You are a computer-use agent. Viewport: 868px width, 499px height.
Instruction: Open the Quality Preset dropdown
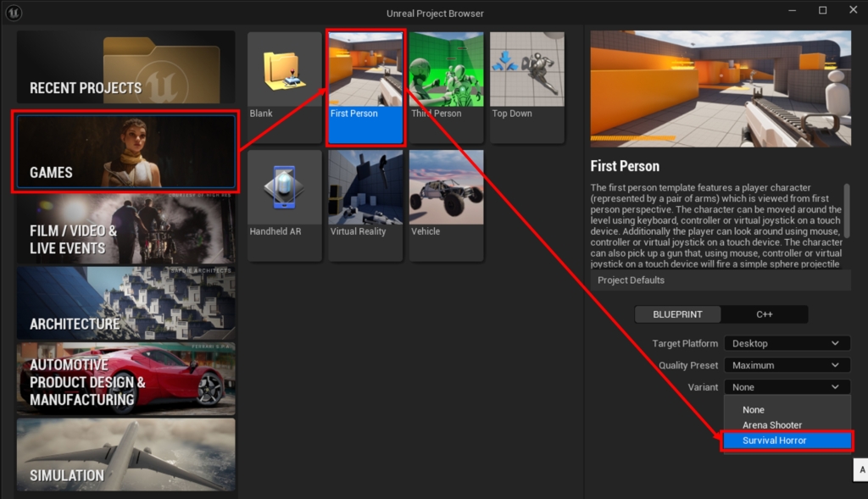coord(787,365)
